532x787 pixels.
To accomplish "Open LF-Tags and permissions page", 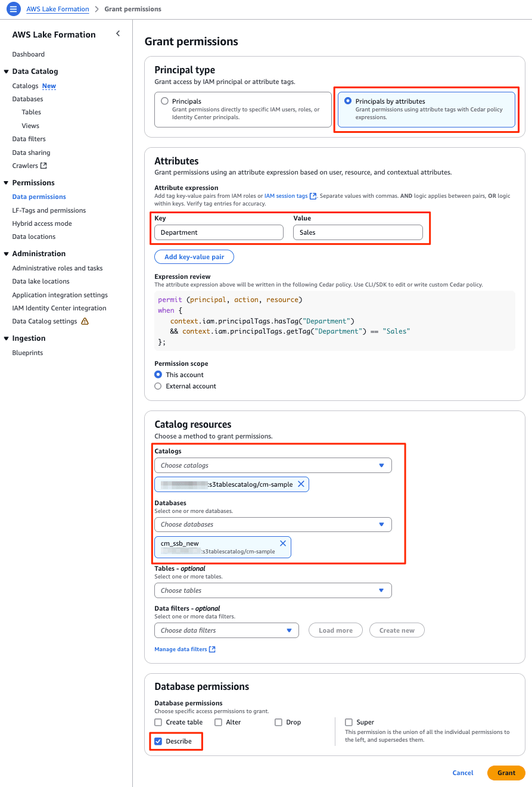I will click(x=49, y=210).
